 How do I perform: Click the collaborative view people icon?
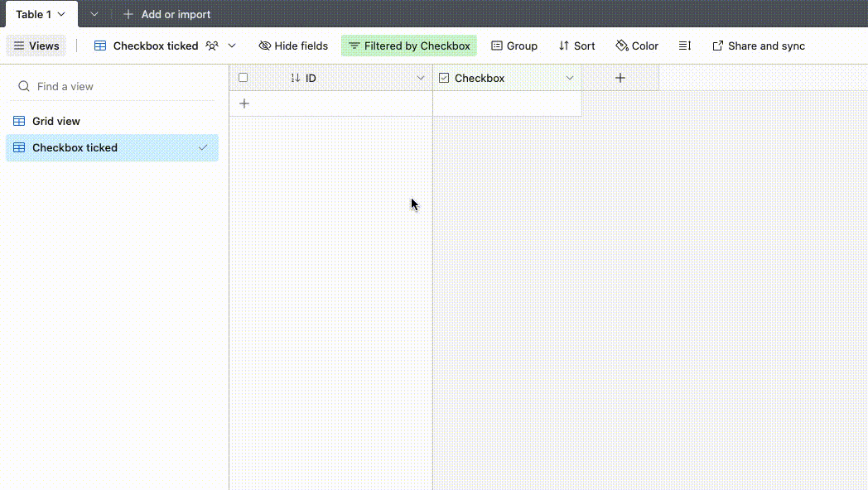click(212, 46)
